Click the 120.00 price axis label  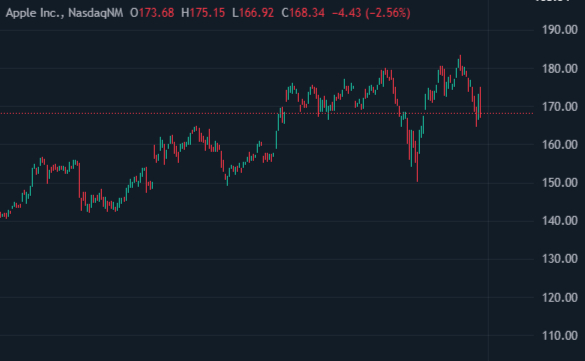560,298
